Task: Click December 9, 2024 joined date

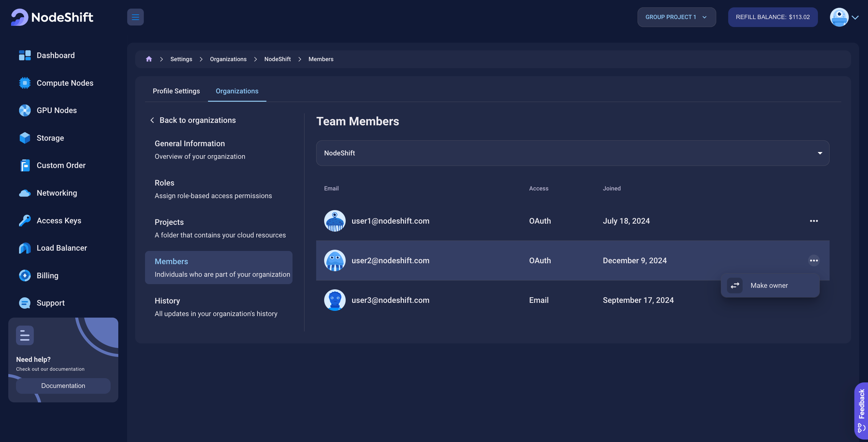Action: tap(634, 261)
